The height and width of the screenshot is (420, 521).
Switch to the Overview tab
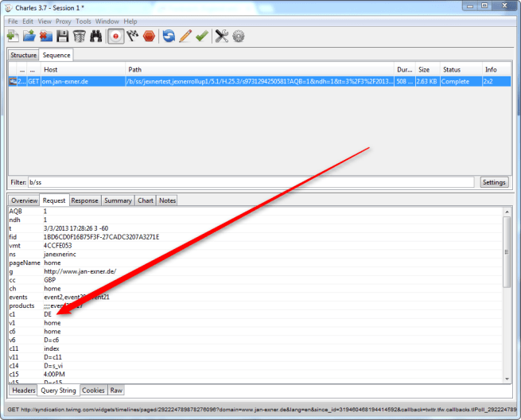pyautogui.click(x=24, y=200)
